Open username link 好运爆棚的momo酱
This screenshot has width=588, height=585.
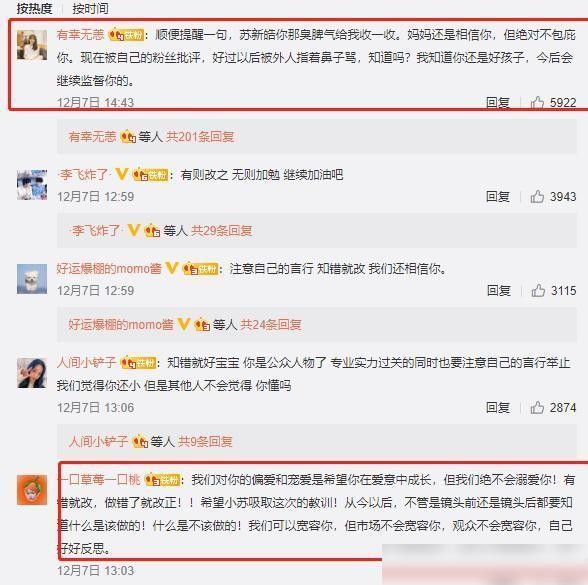coord(109,268)
